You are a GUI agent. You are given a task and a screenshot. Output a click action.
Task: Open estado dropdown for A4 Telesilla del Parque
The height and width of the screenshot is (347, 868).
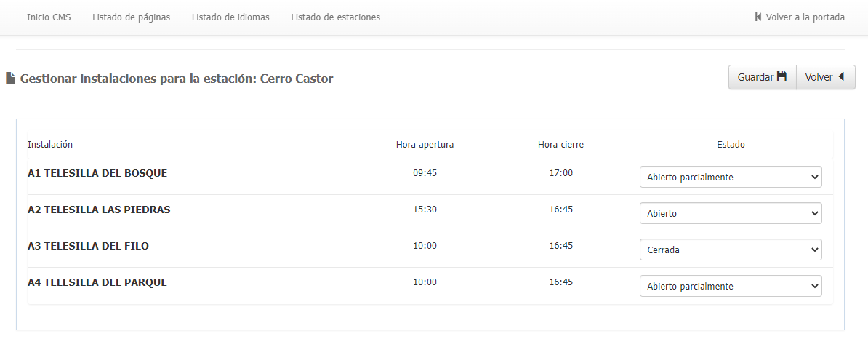pyautogui.click(x=731, y=286)
